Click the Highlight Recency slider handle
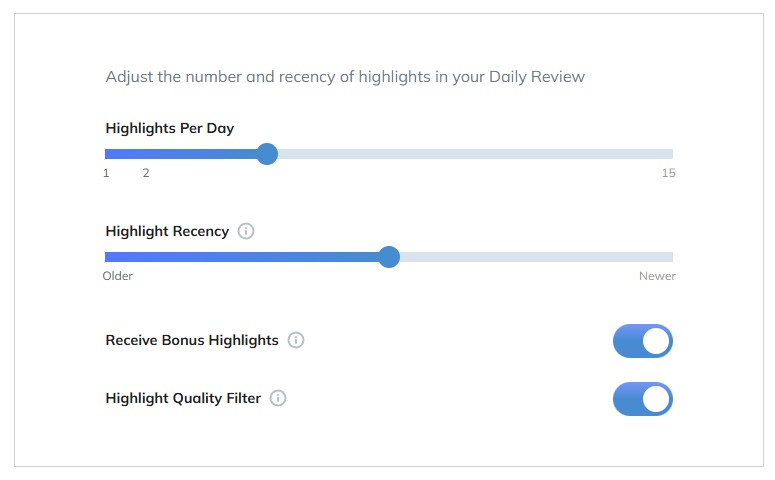775x480 pixels. tap(389, 257)
